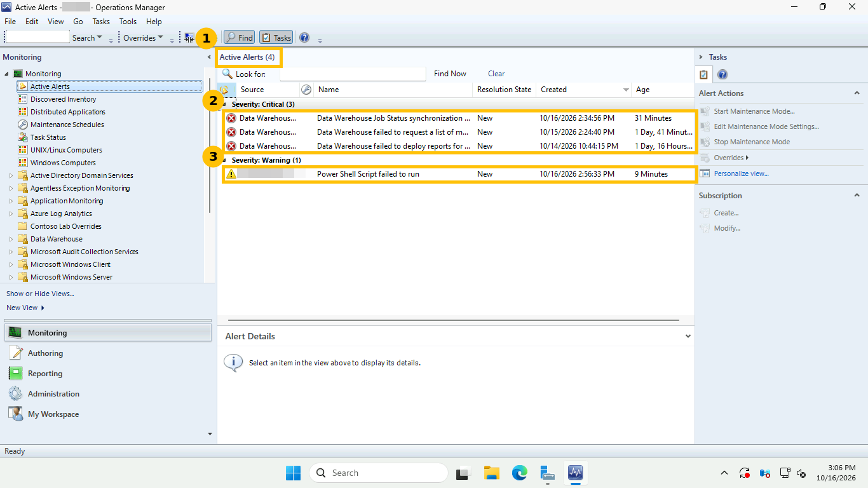Click the Windows Start button
The image size is (868, 488).
coord(293,473)
